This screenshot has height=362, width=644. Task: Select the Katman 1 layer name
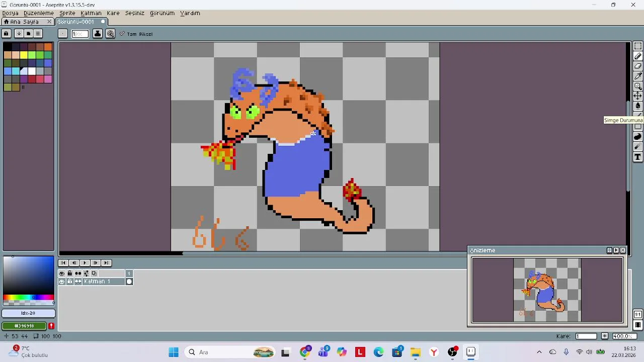(x=104, y=282)
